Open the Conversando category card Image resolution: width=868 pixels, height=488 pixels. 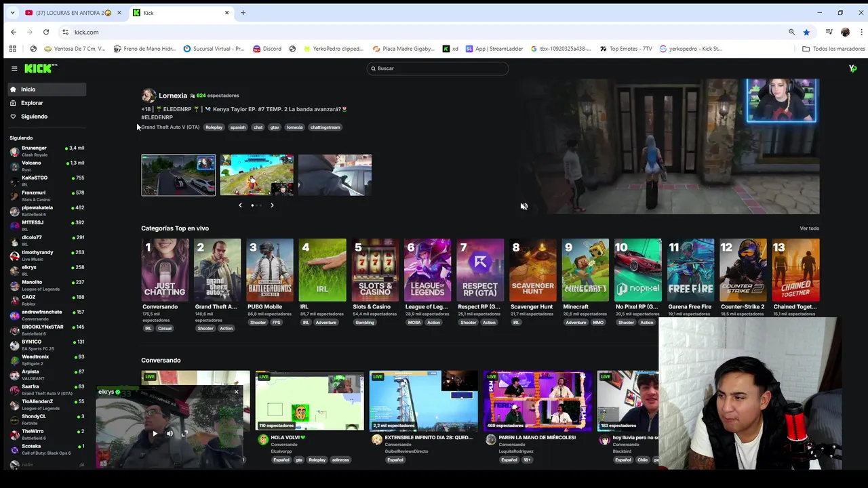tap(165, 270)
